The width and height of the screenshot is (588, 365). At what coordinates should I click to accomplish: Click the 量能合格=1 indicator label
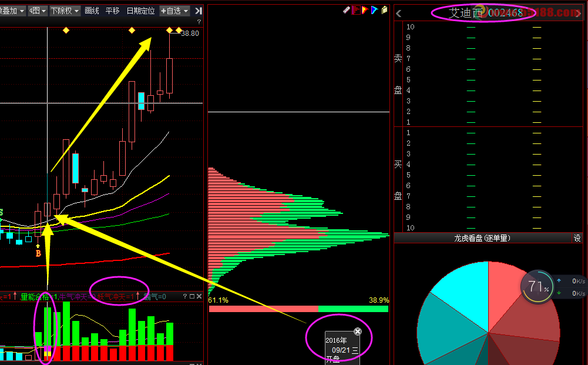[x=39, y=297]
